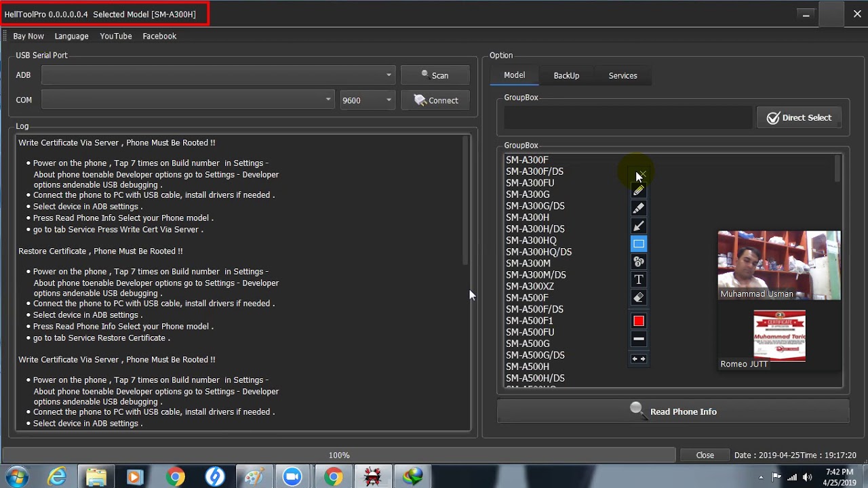
Task: Open the line thickness option
Action: pos(639,339)
